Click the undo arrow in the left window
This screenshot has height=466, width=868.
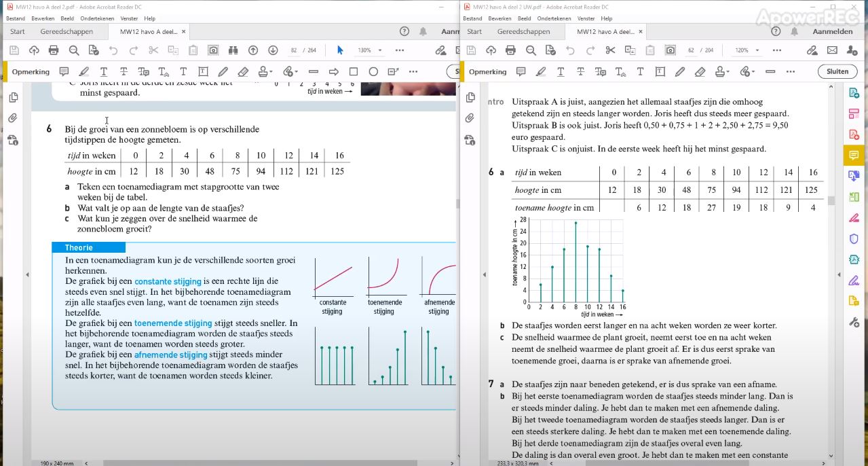tap(113, 50)
